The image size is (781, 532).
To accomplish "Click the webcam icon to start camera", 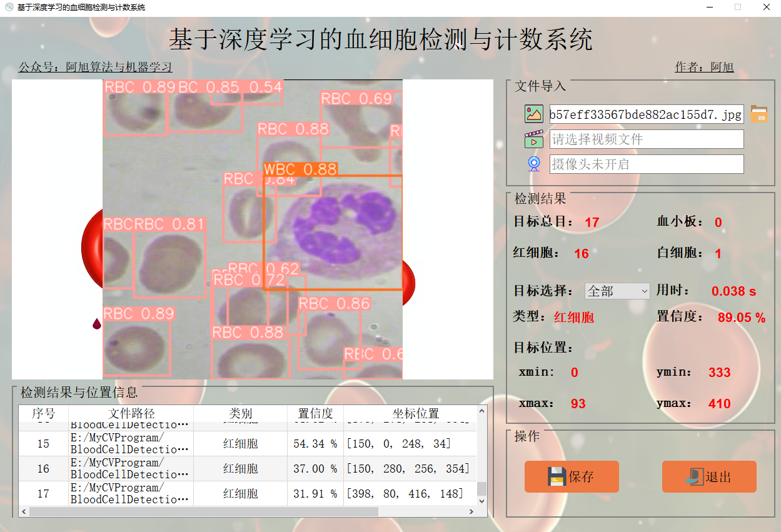I will coord(533,163).
